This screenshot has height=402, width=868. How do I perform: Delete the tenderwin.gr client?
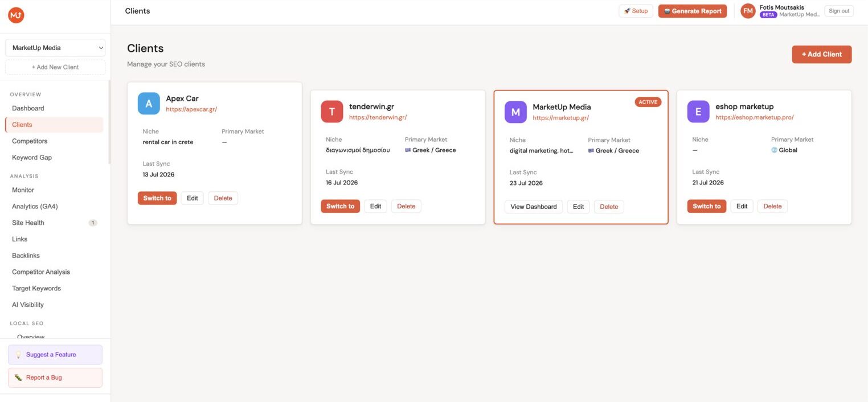406,206
